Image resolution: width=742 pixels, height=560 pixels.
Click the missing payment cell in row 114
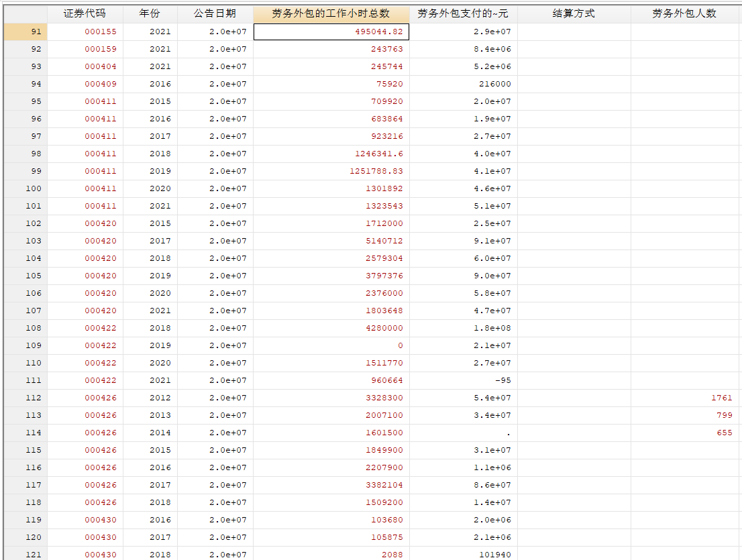464,433
